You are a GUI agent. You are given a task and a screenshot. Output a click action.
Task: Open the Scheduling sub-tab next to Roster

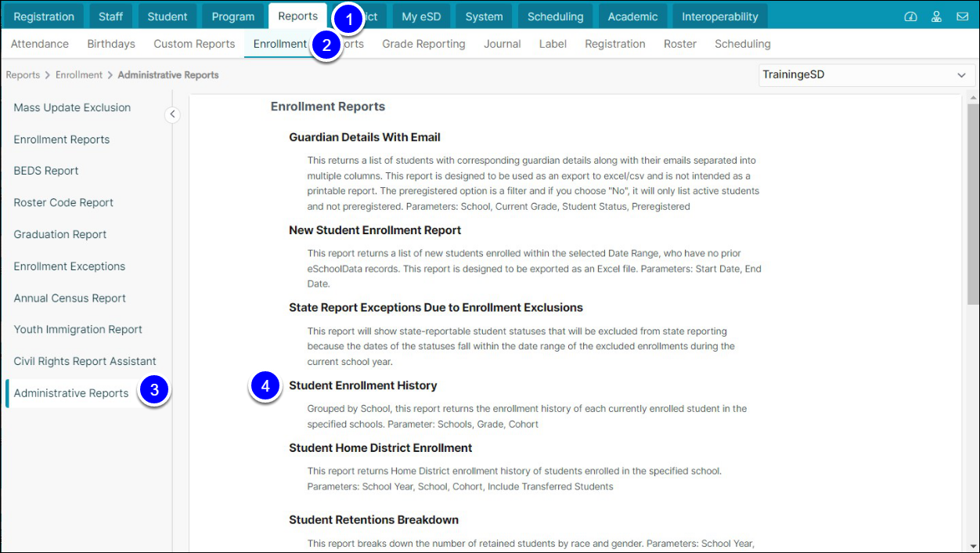pos(743,44)
